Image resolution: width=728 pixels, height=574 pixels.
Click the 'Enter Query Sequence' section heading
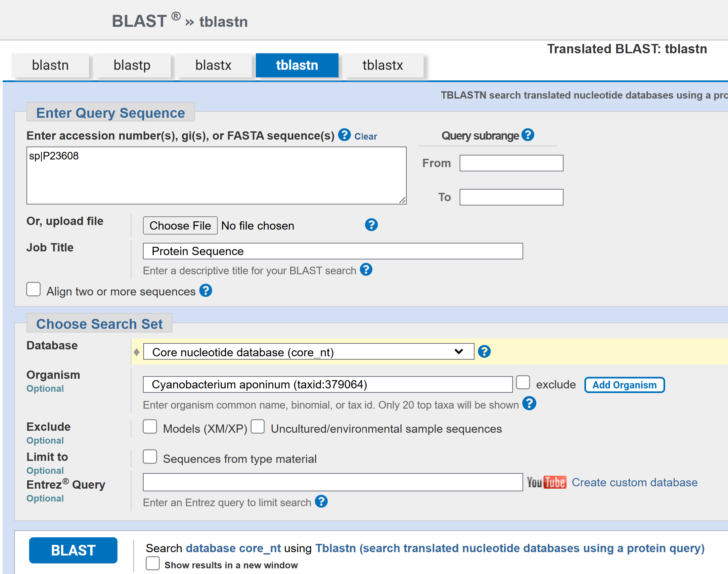tap(111, 113)
